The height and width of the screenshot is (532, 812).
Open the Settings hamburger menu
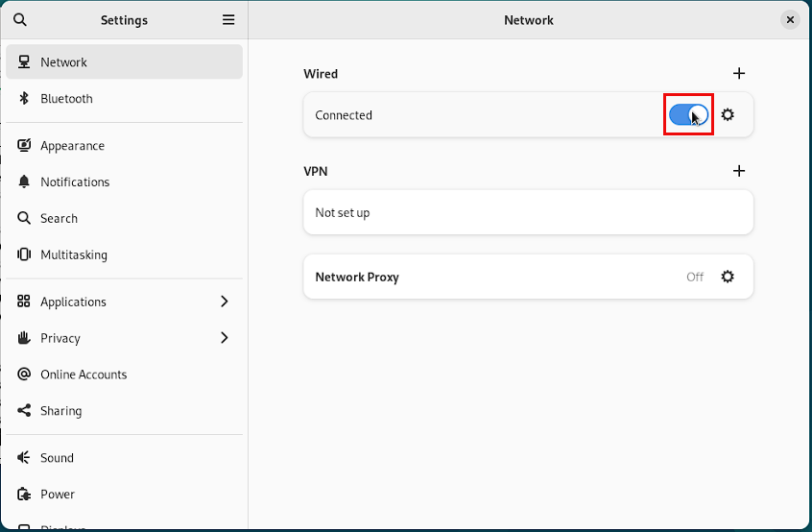tap(228, 19)
